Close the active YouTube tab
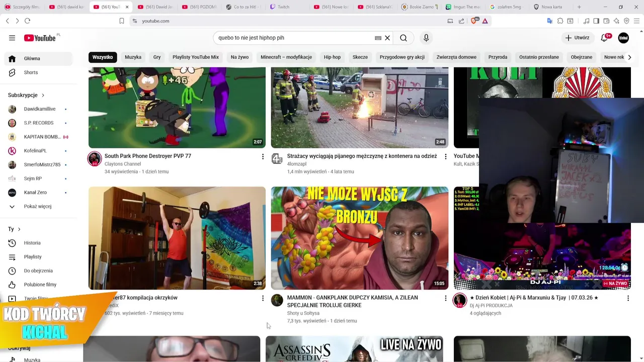The height and width of the screenshot is (362, 644). click(127, 7)
